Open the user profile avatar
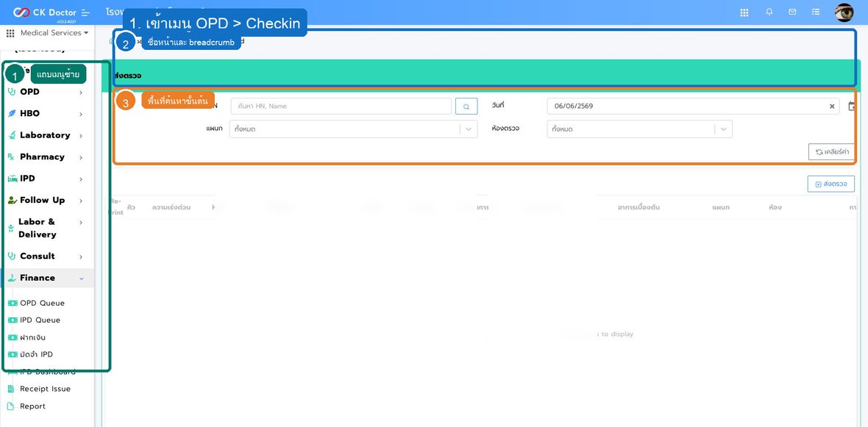This screenshot has height=427, width=868. 844,12
